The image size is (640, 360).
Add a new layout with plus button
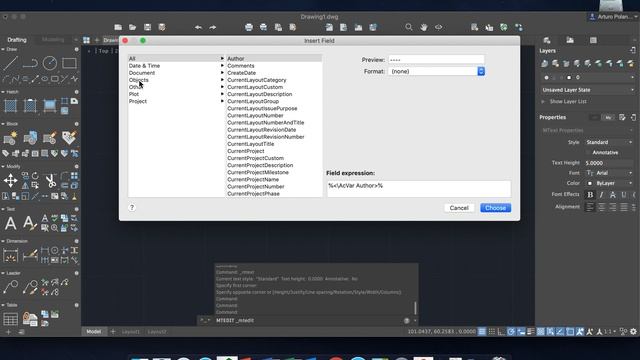(113, 331)
